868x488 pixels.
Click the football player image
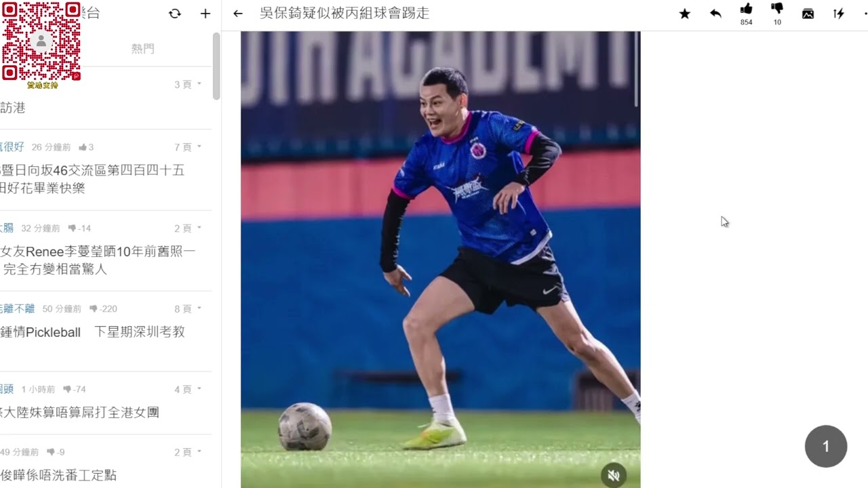click(441, 260)
